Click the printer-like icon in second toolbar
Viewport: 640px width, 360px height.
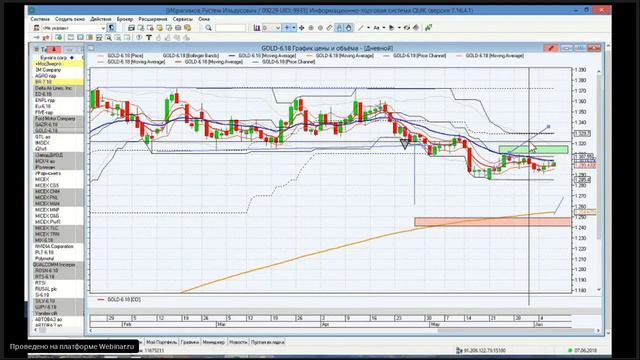(99, 38)
